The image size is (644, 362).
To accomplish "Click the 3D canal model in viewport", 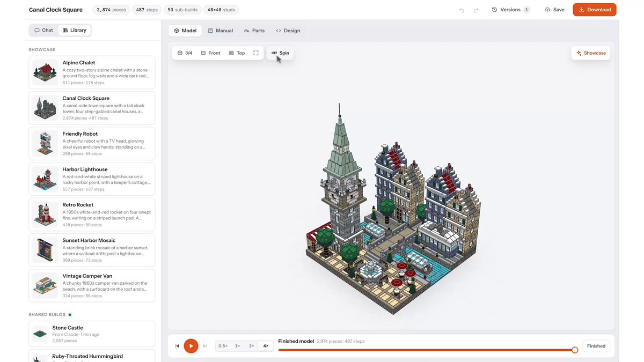I will (x=393, y=209).
